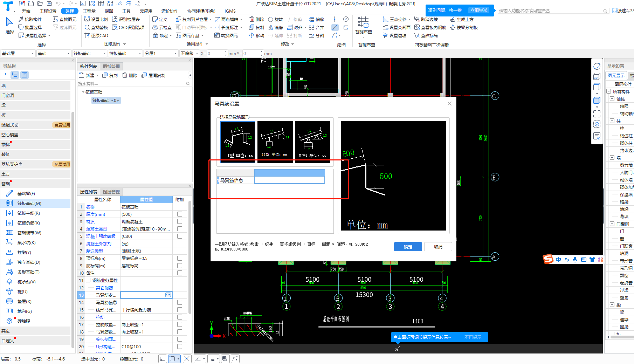
Task: Click the 立即尝试 button
Action: tap(479, 11)
